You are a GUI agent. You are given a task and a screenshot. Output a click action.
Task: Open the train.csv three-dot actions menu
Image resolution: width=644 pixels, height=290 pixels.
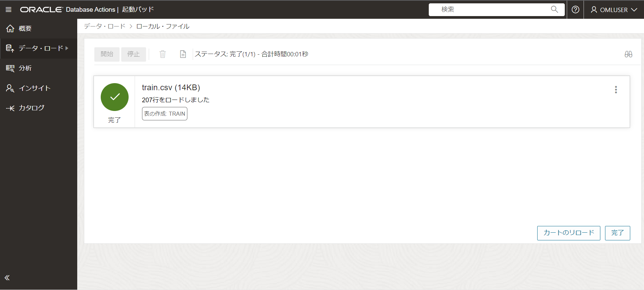point(616,90)
